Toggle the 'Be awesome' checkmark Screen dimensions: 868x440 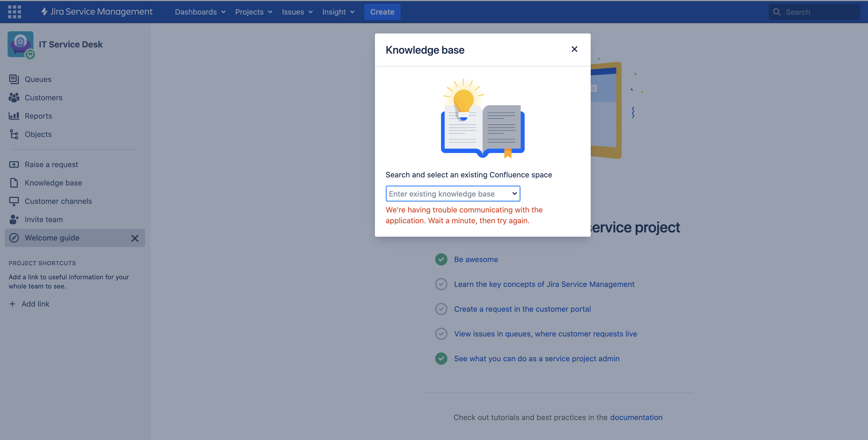pos(441,259)
